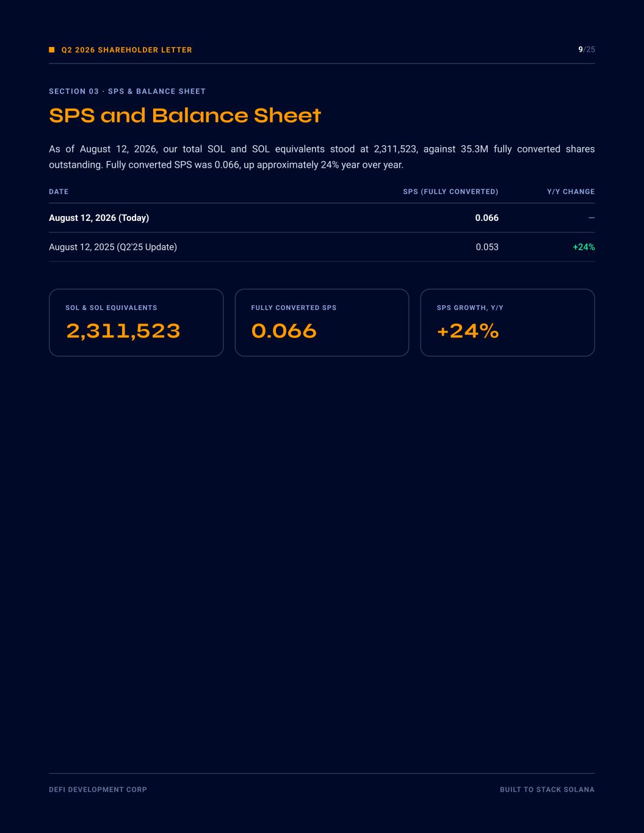Click the dash in the Today row
This screenshot has height=833, width=644.
click(x=592, y=218)
